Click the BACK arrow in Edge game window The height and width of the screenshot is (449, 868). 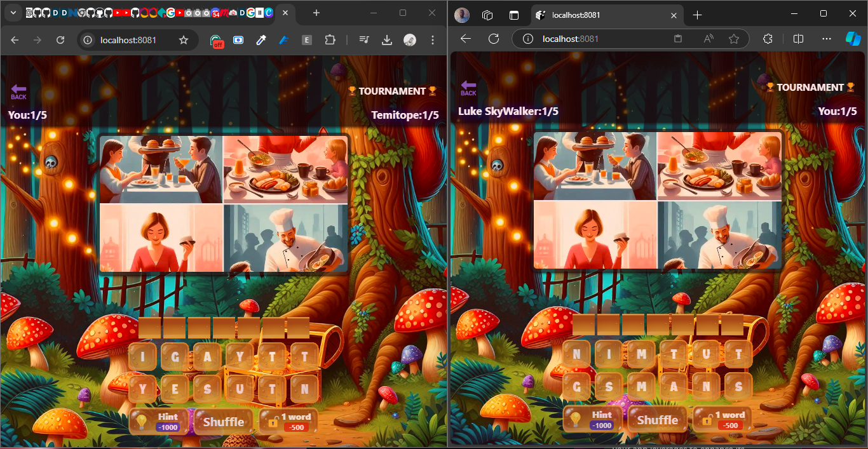[x=468, y=88]
